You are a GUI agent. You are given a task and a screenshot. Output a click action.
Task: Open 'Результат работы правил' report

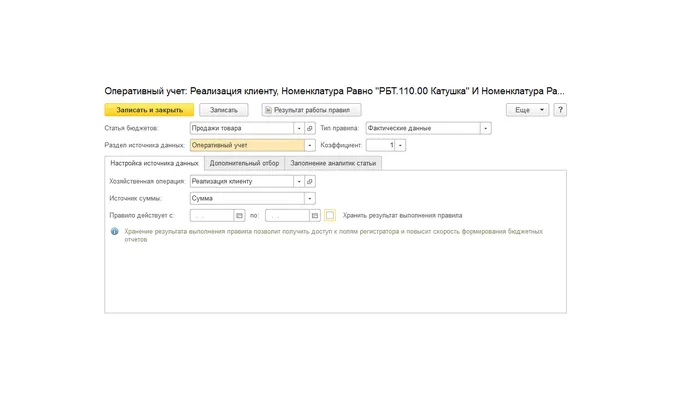coord(312,110)
